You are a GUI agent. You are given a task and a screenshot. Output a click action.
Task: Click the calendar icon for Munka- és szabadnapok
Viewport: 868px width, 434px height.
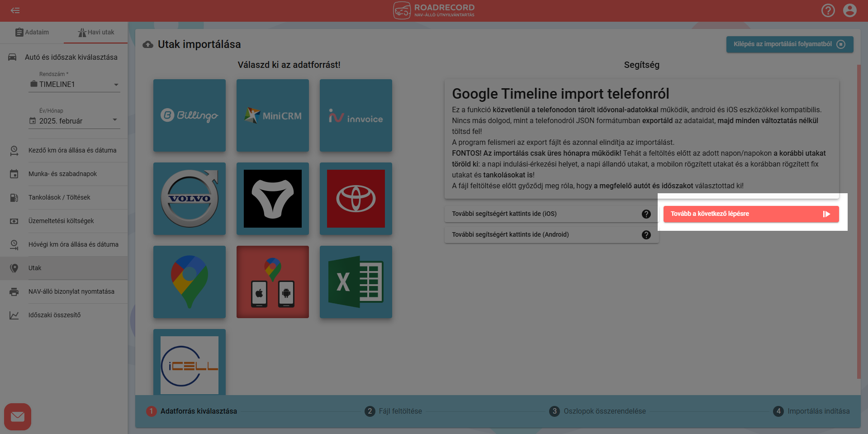(x=14, y=174)
